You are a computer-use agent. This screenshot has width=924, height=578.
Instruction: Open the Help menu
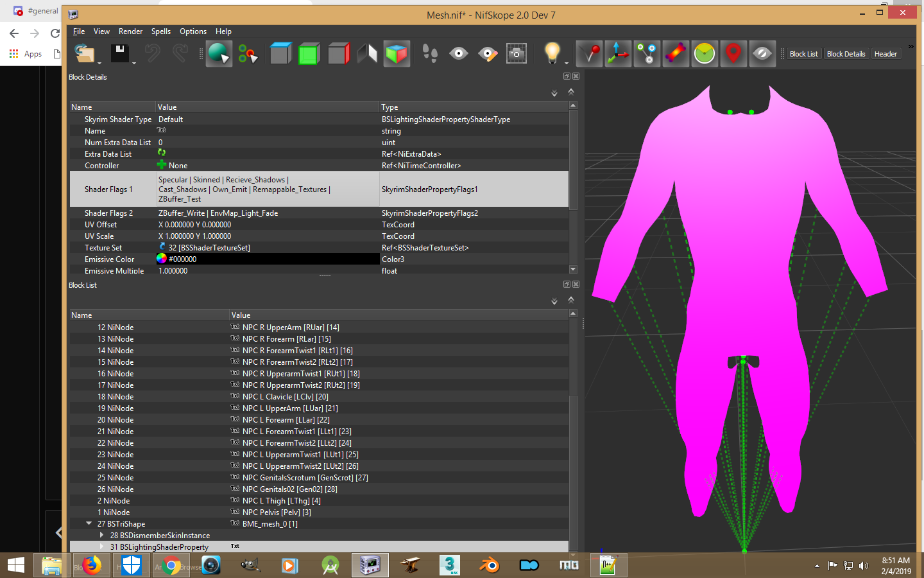pyautogui.click(x=223, y=31)
